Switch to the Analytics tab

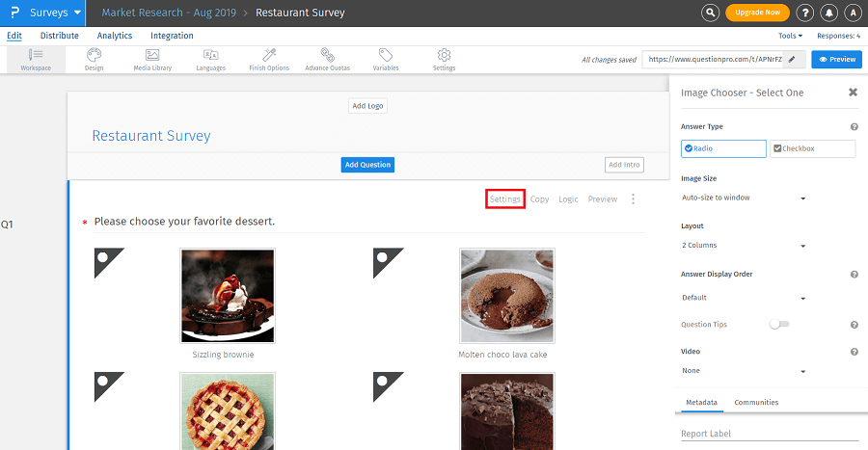click(x=115, y=36)
